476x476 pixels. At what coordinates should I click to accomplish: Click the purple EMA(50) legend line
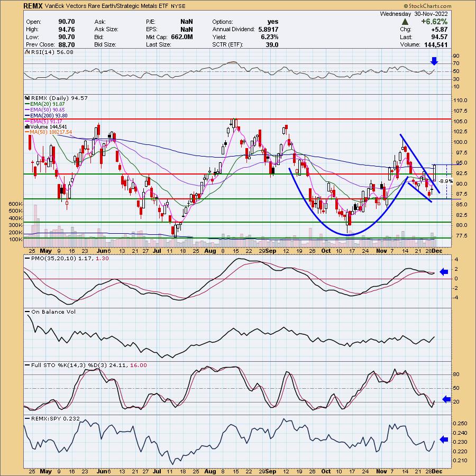tap(28, 110)
